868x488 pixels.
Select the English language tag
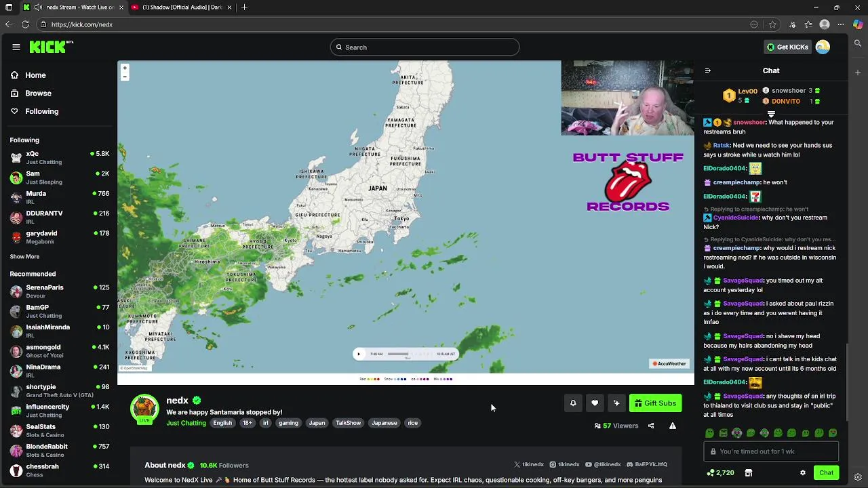[x=222, y=423]
